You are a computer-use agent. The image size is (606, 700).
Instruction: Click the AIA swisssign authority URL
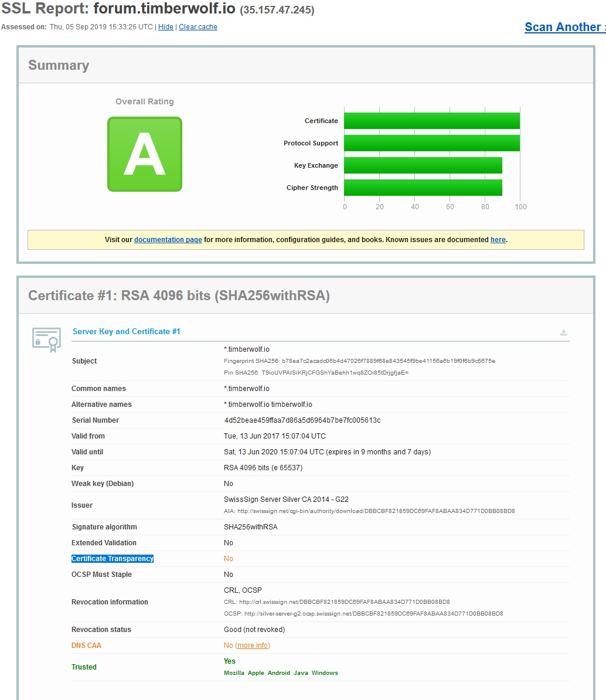[x=376, y=511]
